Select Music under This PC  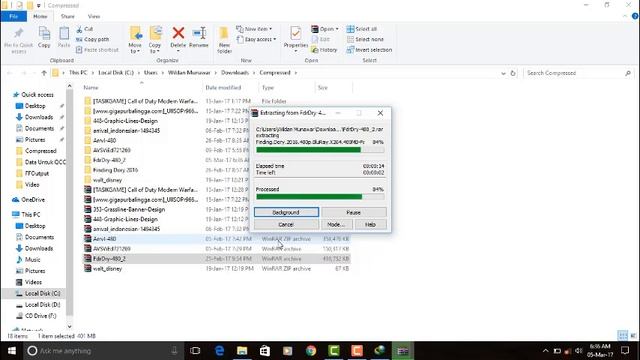pyautogui.click(x=32, y=260)
